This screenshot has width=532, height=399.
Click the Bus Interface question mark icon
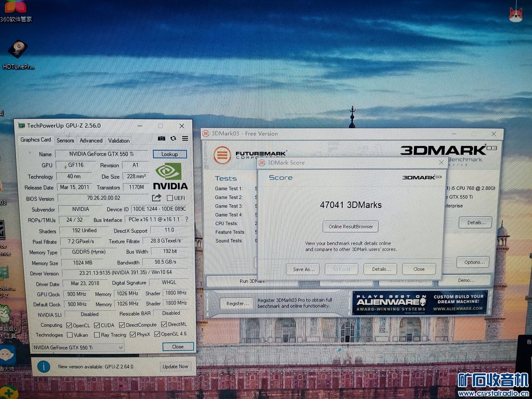(187, 219)
